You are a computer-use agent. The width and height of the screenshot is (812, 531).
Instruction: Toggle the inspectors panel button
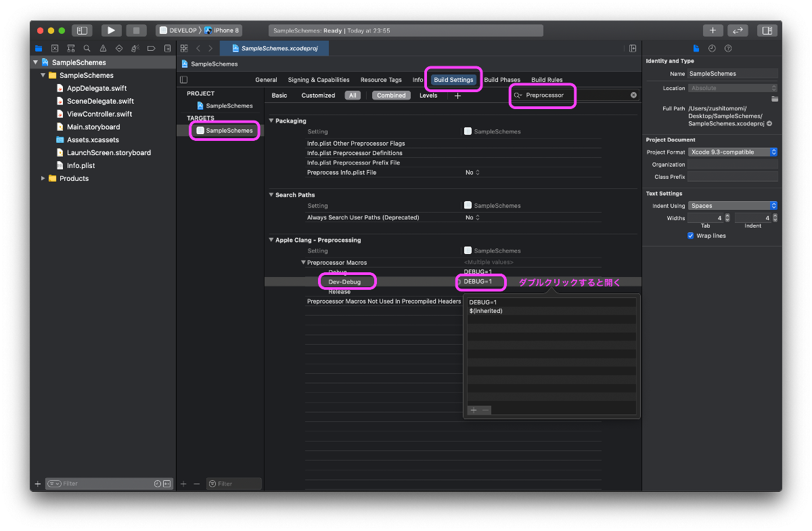click(x=767, y=30)
